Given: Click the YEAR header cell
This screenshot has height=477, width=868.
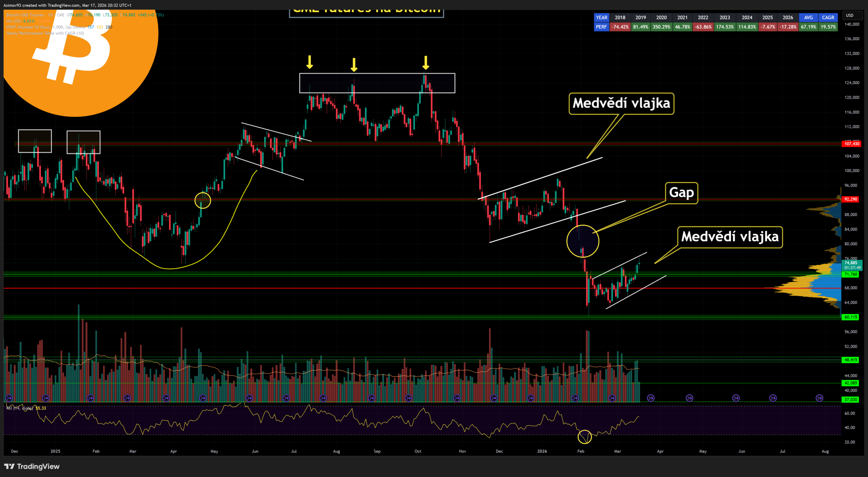Looking at the screenshot, I should click(x=601, y=18).
